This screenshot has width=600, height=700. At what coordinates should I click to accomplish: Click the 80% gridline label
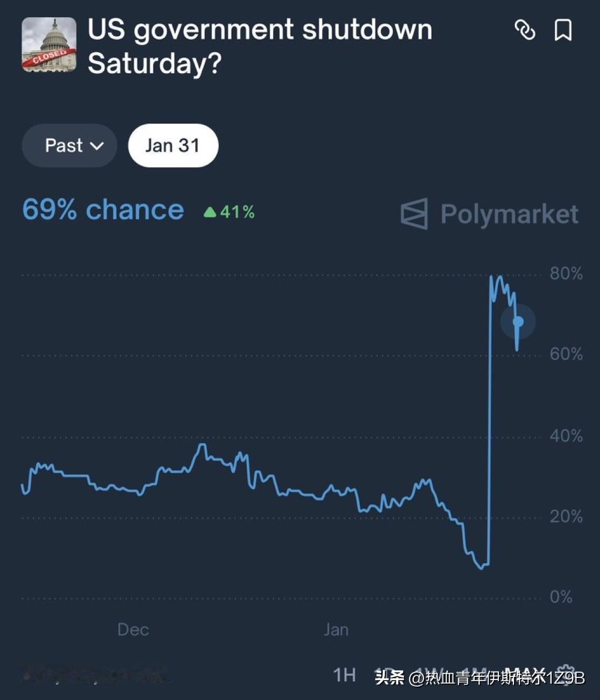point(566,274)
